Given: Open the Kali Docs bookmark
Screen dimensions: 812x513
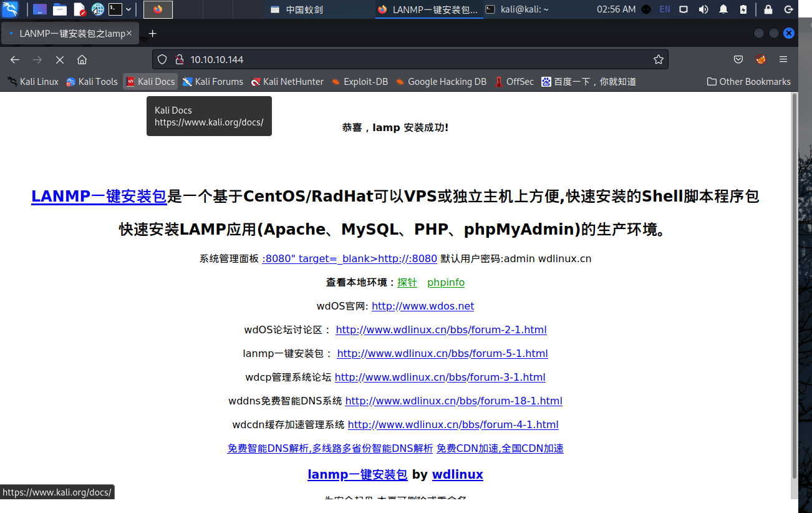Looking at the screenshot, I should 150,81.
